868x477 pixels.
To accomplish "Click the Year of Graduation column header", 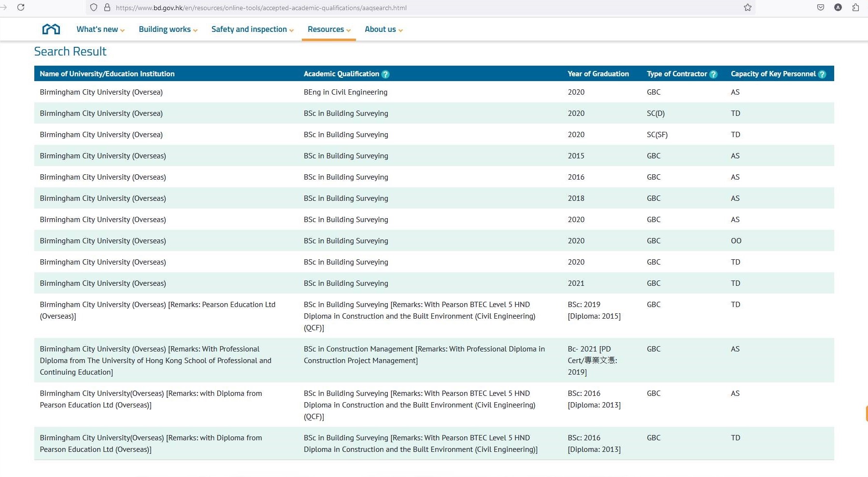I will coord(598,74).
